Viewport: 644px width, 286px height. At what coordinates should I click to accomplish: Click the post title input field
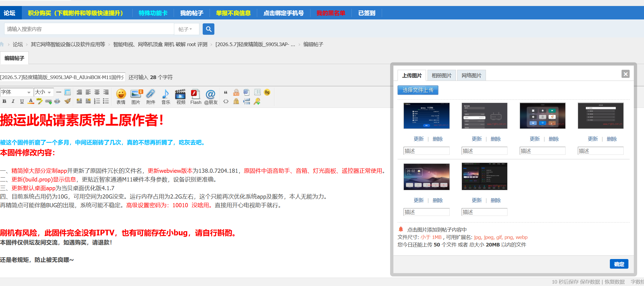(x=62, y=77)
